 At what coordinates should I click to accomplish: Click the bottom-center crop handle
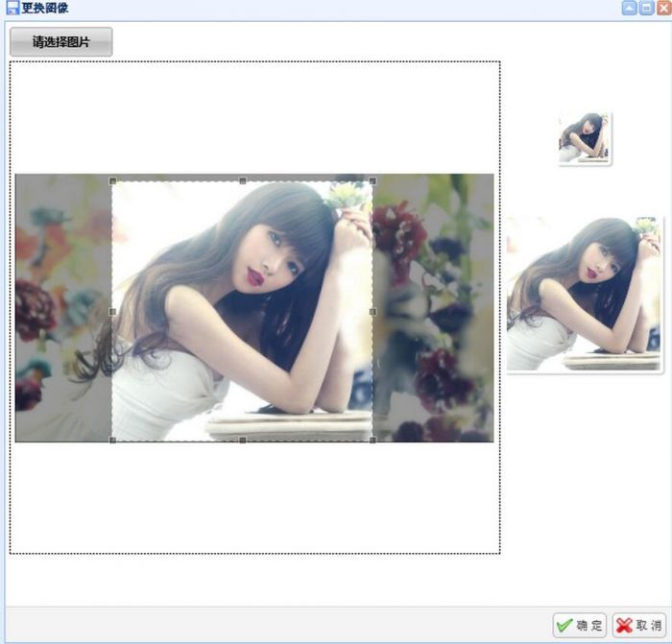click(242, 441)
